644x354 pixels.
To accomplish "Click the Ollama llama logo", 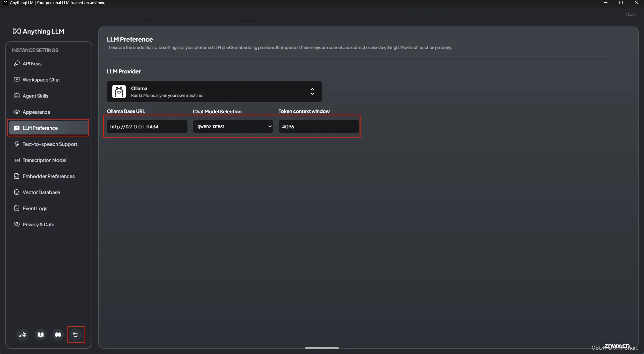I will tap(119, 92).
